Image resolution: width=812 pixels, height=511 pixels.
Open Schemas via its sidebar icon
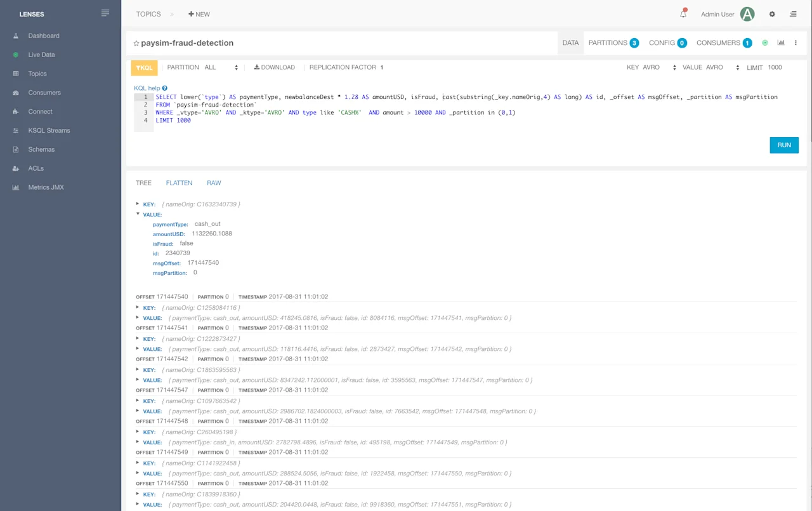click(x=16, y=150)
